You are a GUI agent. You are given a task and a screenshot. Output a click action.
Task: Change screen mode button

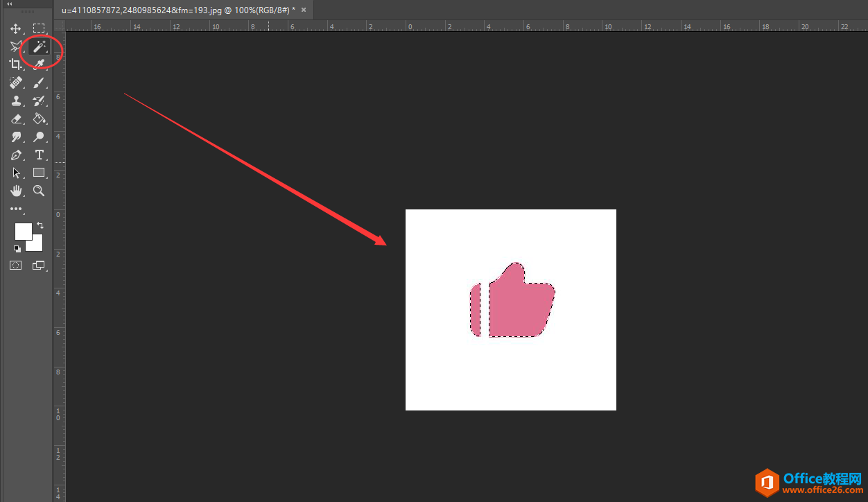(39, 265)
